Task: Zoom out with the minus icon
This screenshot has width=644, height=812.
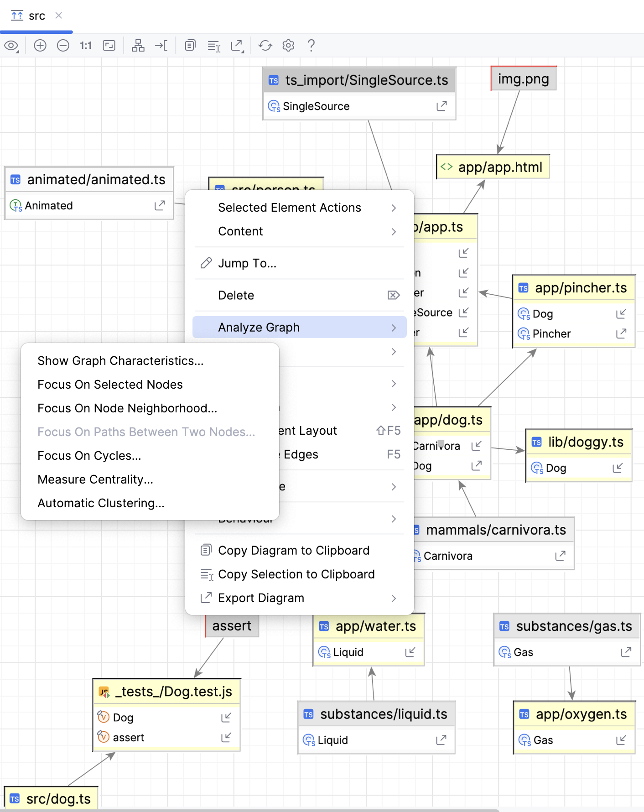Action: [63, 46]
